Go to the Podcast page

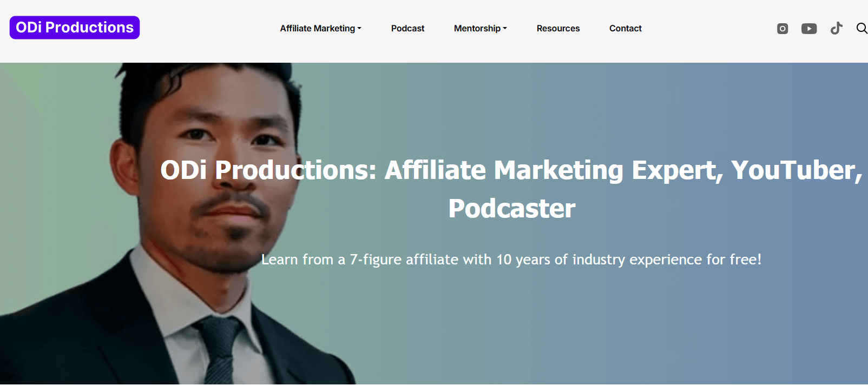click(x=407, y=29)
